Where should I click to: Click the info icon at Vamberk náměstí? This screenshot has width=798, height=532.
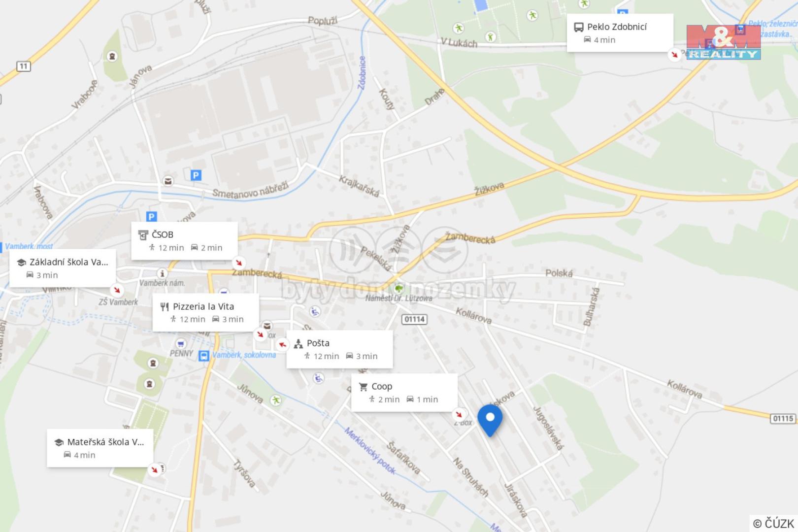coord(162,273)
